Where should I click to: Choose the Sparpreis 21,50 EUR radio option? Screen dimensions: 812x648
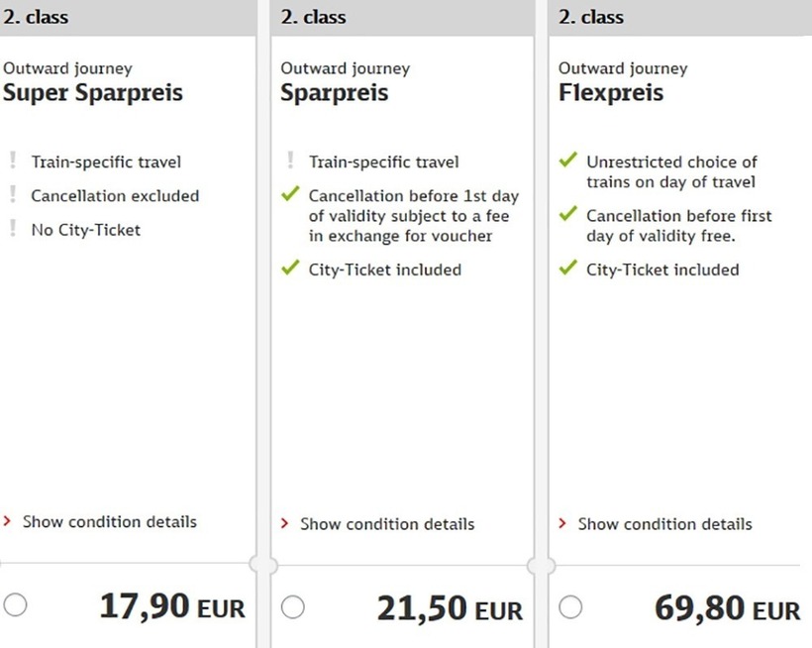click(x=292, y=606)
